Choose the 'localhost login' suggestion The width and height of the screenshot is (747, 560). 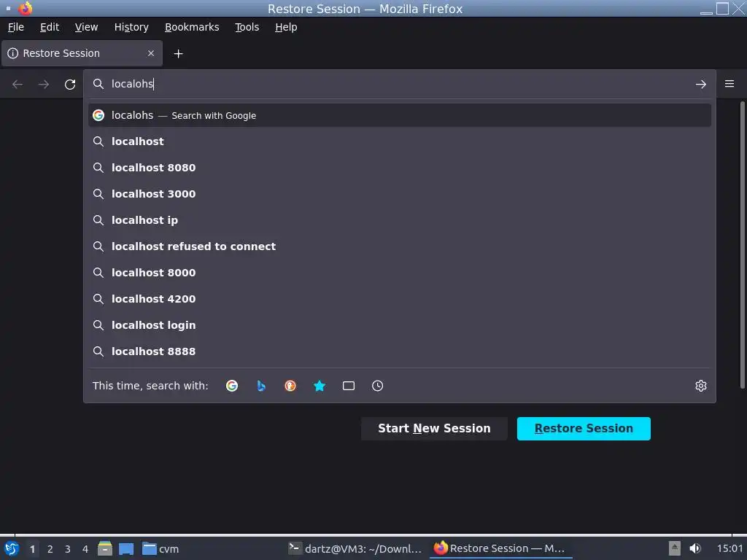click(399, 324)
